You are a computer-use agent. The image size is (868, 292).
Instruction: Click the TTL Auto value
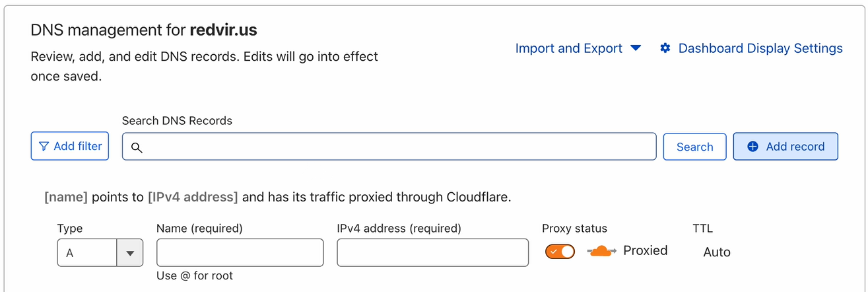click(716, 252)
